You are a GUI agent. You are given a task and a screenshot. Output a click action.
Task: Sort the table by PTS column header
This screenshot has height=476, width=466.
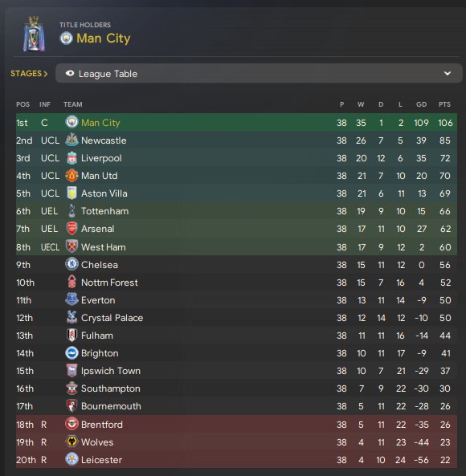point(444,104)
